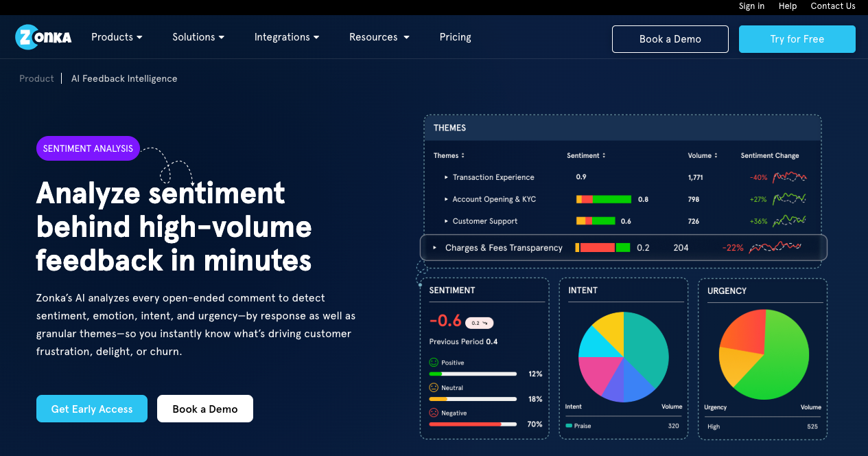Click the 70% negative value
This screenshot has width=868, height=456.
[535, 424]
